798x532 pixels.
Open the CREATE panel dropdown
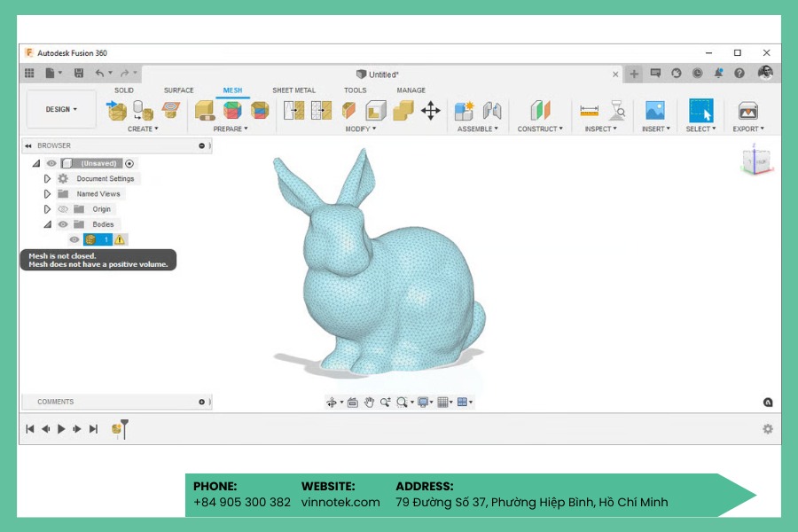143,129
